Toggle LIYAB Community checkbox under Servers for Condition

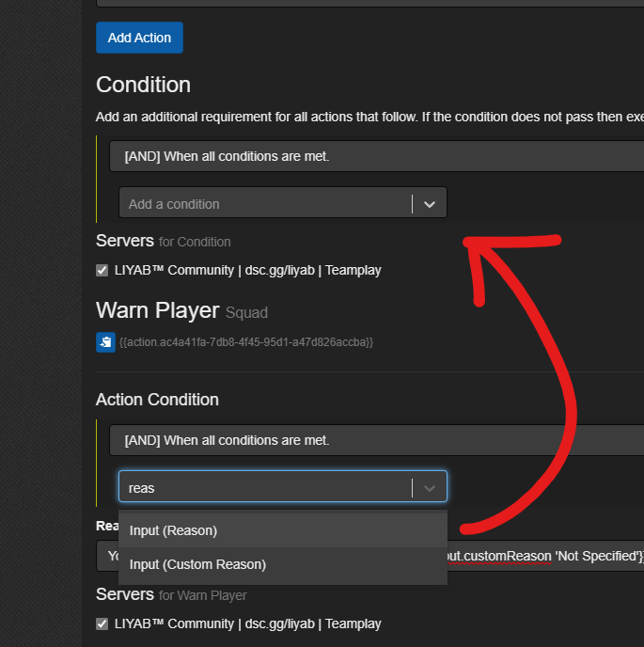click(102, 271)
